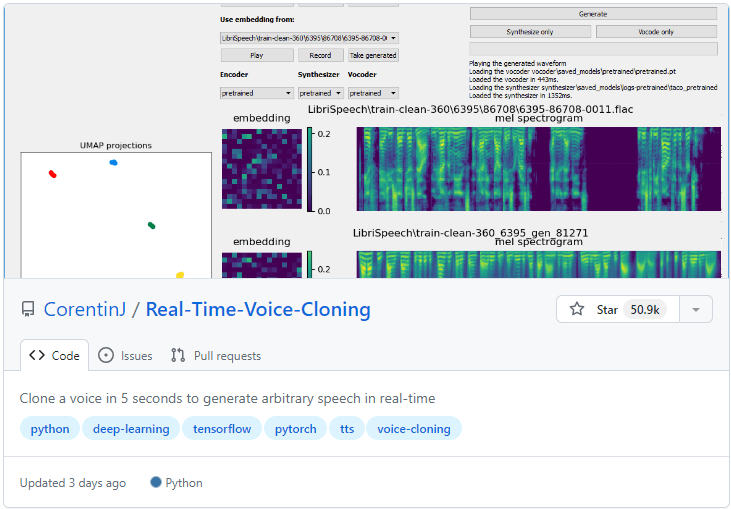Click the repository description 'Clone a voice in 5 seconds'
This screenshot has height=509, width=731.
tap(228, 398)
